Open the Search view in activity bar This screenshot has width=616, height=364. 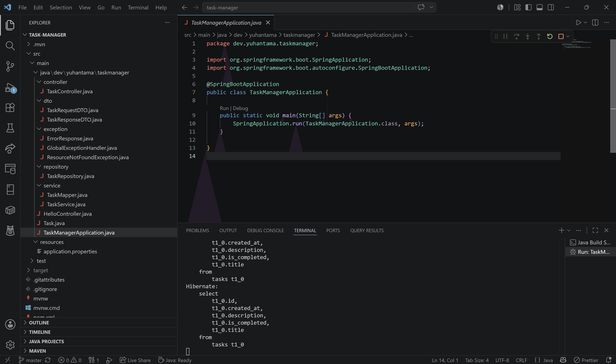[x=10, y=46]
